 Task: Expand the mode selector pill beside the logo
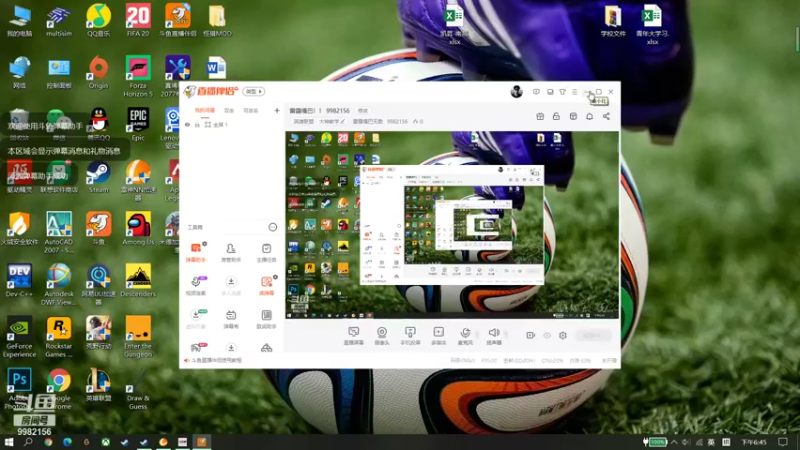(254, 91)
